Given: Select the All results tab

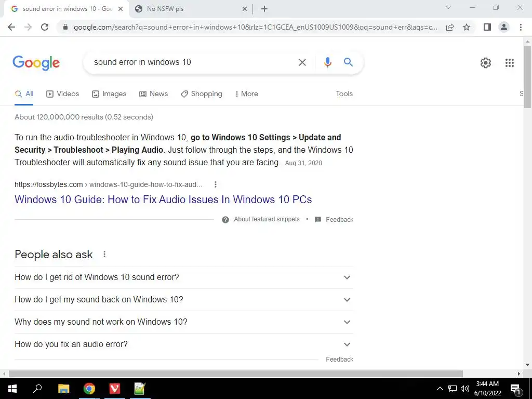Looking at the screenshot, I should pos(24,94).
